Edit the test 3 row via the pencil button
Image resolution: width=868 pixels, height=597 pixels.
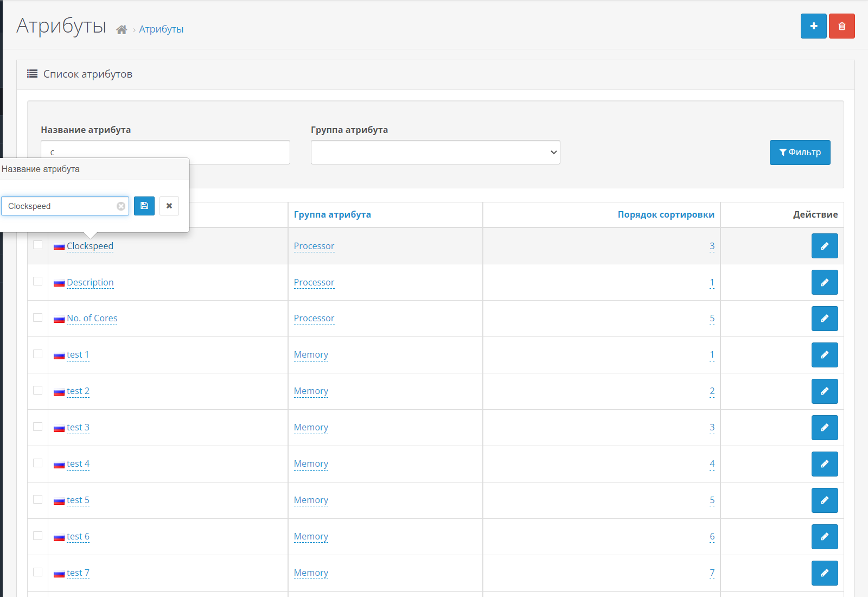point(825,428)
